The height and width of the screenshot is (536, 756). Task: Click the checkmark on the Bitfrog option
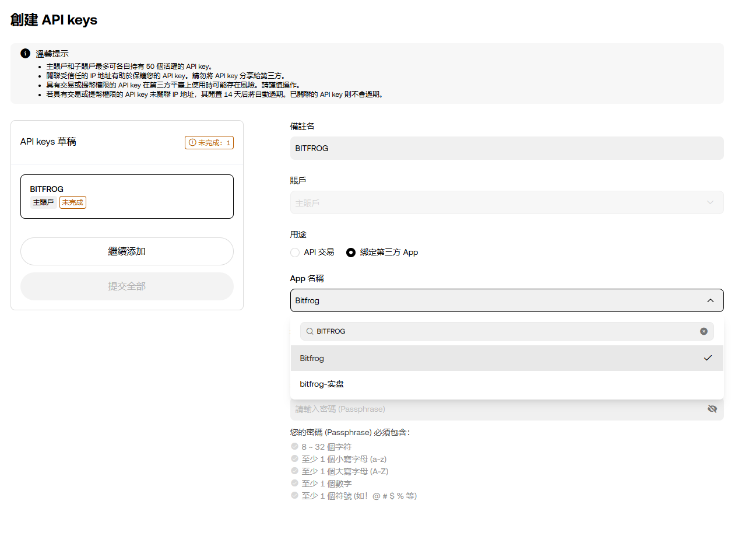pyautogui.click(x=708, y=358)
